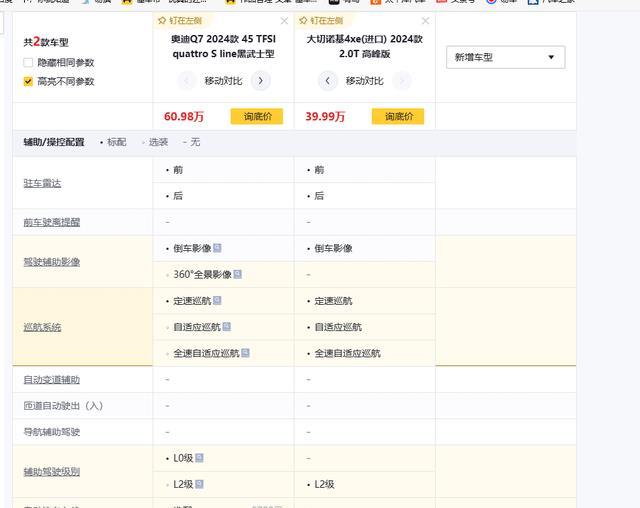Pin the 奥迪Q7 column to the left

(180, 21)
